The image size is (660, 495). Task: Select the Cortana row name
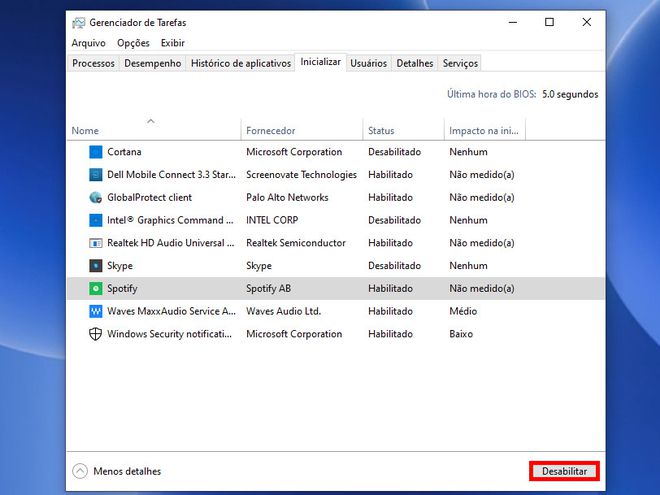click(x=124, y=152)
